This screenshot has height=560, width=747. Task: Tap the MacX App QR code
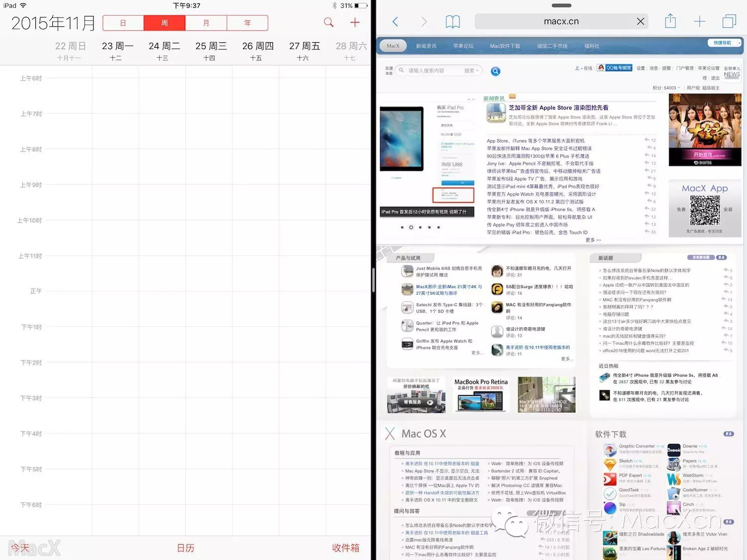(705, 210)
